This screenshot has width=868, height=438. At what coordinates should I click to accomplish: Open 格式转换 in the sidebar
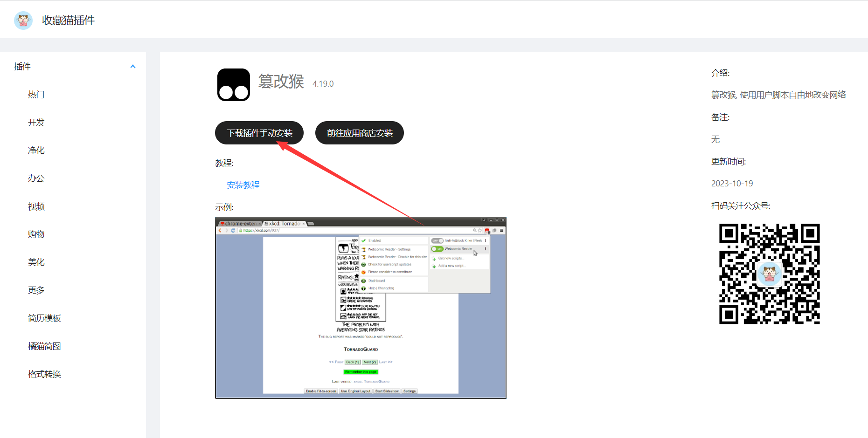coord(44,374)
